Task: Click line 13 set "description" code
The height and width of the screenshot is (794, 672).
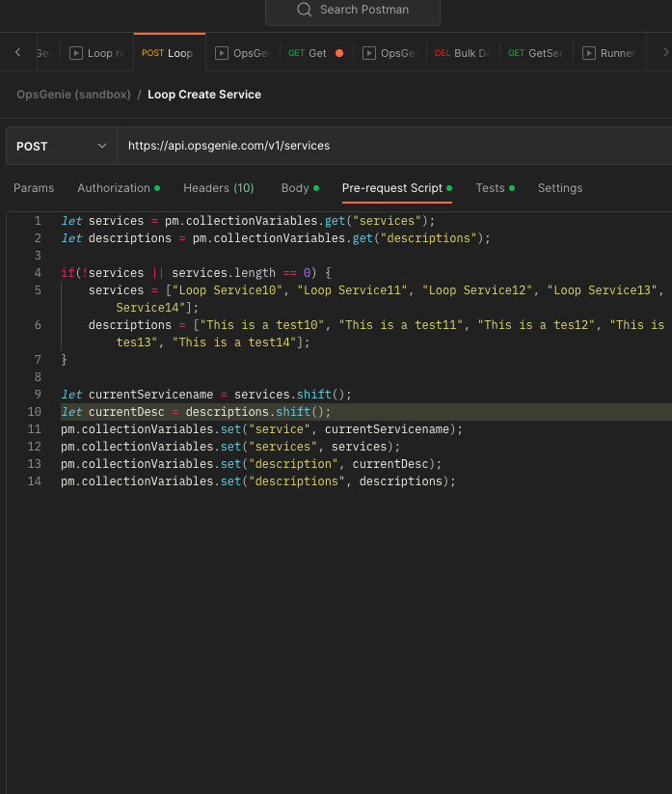Action: [x=251, y=464]
